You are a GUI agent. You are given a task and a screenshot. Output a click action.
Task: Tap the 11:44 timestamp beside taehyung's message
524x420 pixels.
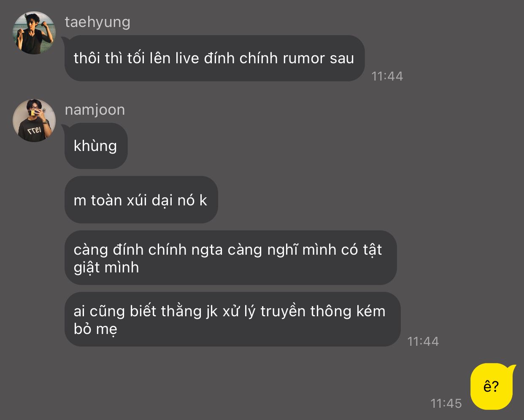[387, 76]
